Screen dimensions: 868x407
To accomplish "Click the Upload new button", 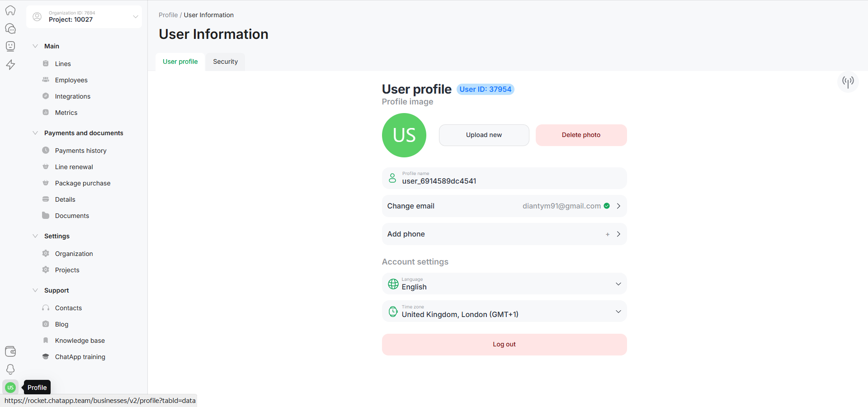I will (x=484, y=135).
